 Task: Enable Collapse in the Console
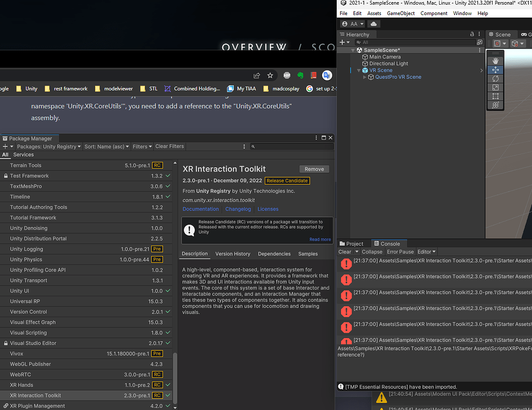(x=372, y=251)
